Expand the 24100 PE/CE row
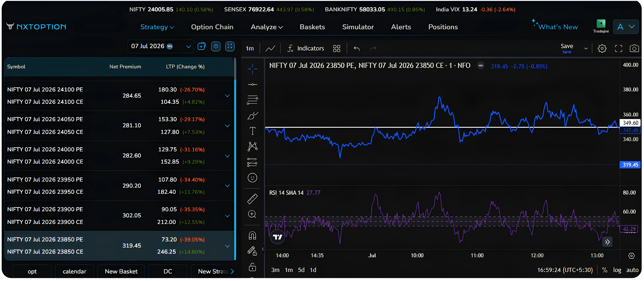The image size is (644, 281). [227, 96]
